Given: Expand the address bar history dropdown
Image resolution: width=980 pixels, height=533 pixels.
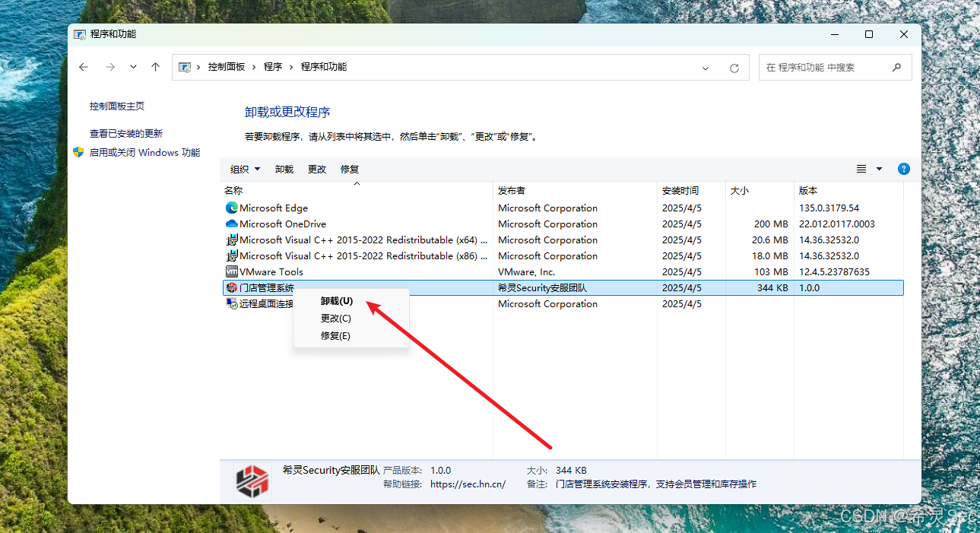Looking at the screenshot, I should pos(706,68).
